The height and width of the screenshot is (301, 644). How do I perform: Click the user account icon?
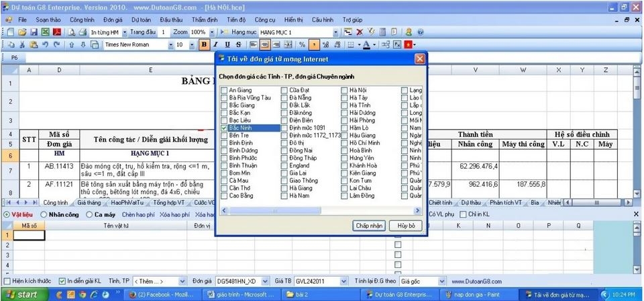tap(409, 32)
